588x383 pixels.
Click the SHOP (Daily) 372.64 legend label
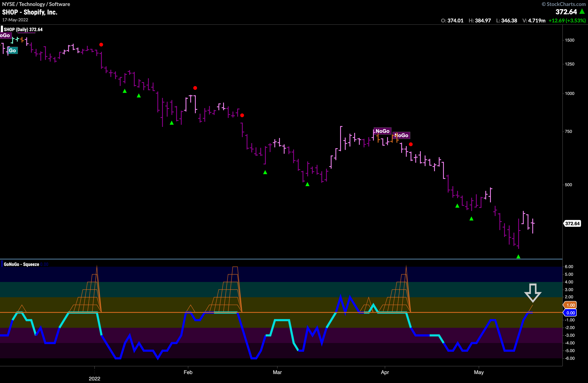tap(23, 29)
